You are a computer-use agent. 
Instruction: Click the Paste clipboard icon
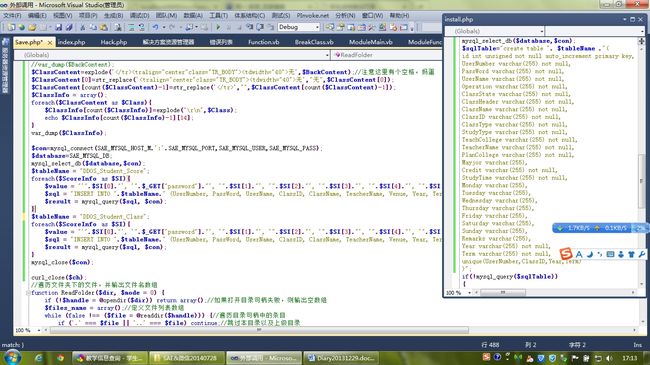click(104, 27)
